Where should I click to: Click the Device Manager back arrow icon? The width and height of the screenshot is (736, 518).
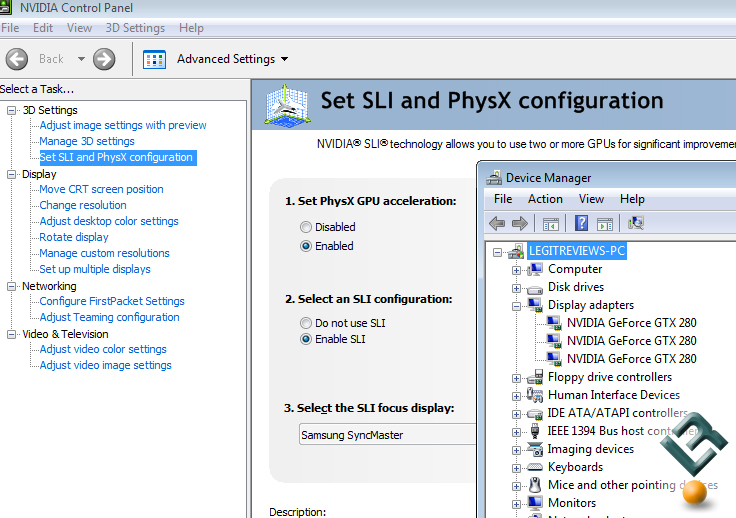click(x=497, y=223)
